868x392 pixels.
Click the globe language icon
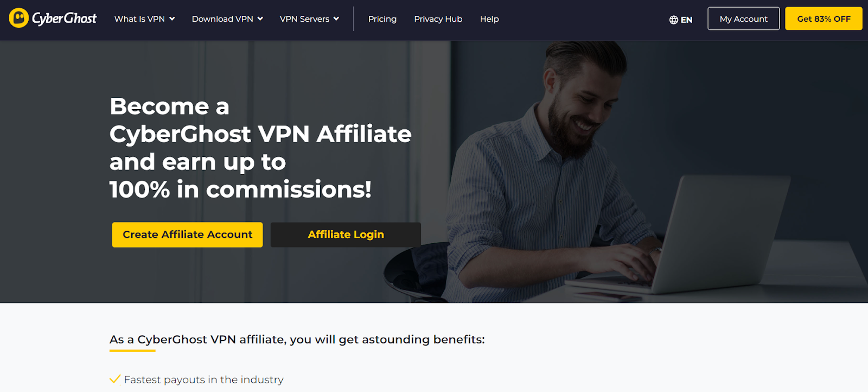pos(673,20)
